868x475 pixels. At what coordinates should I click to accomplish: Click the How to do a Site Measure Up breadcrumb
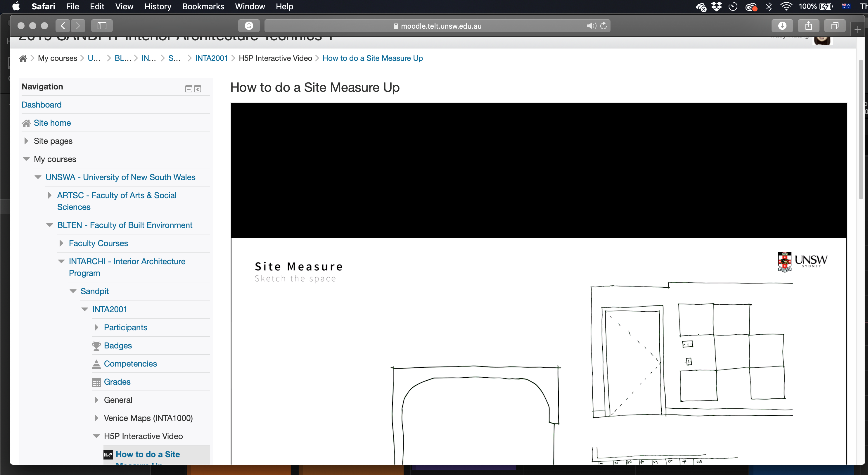pyautogui.click(x=372, y=58)
